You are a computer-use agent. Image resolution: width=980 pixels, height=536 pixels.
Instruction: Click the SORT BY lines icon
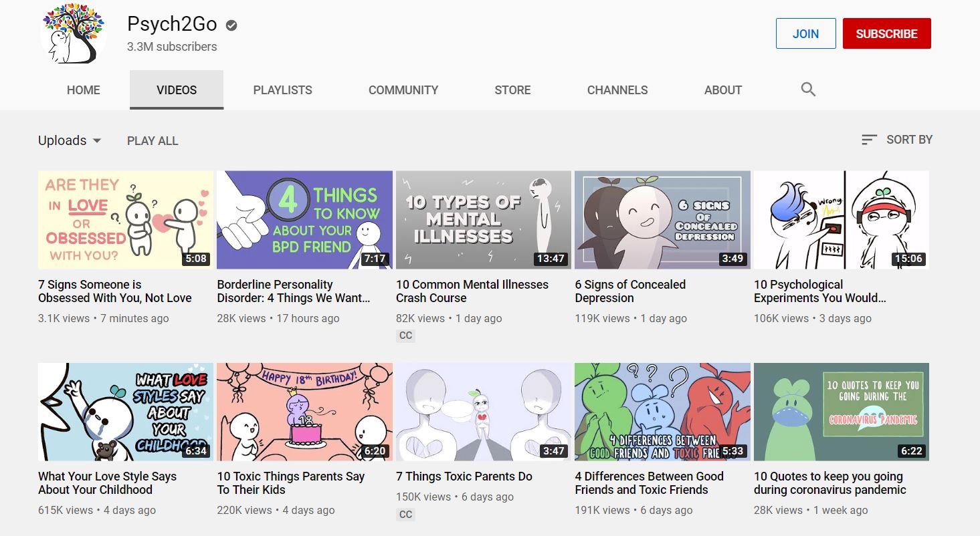click(x=869, y=140)
